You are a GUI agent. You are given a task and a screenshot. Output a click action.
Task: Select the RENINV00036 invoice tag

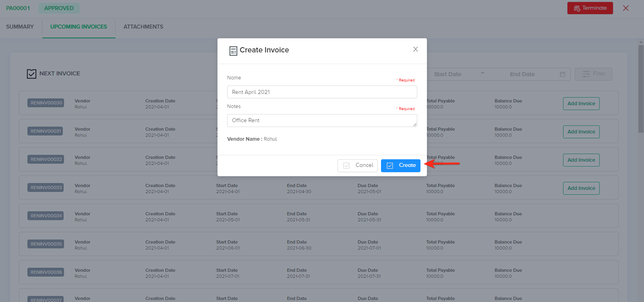coord(46,272)
